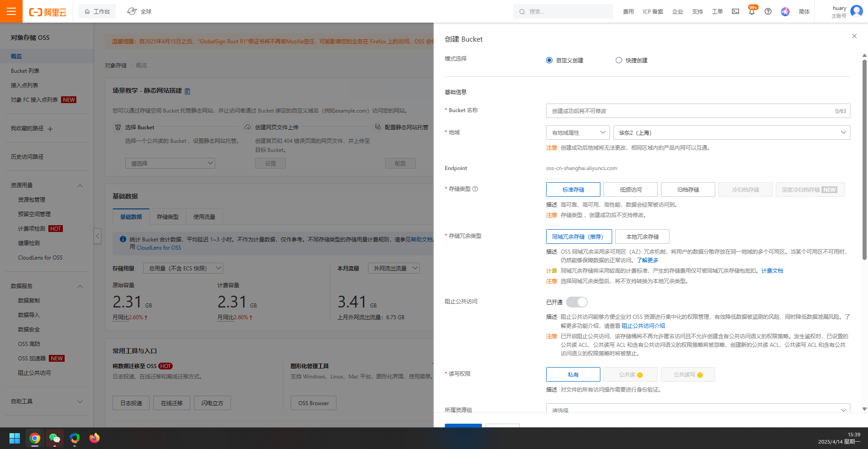Select the 本地冗余存储 redundancy option
This screenshot has height=449, width=868.
[642, 236]
